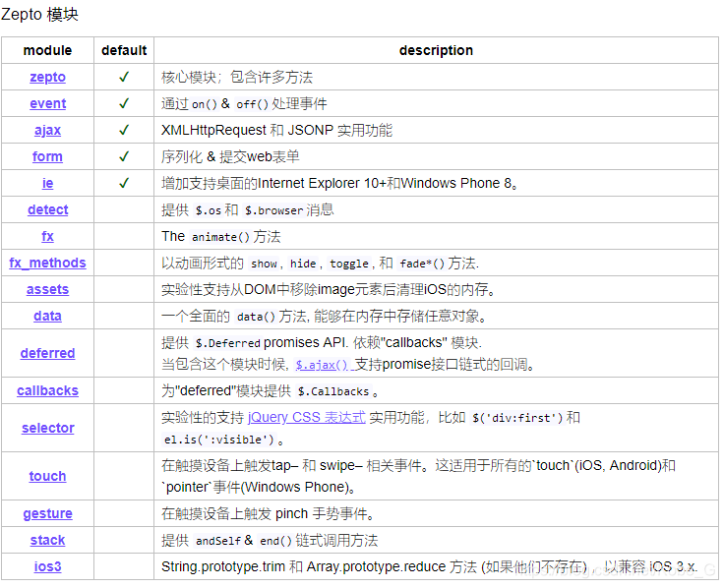Open the form module link
Viewport: 724px width, 588px height.
(47, 156)
